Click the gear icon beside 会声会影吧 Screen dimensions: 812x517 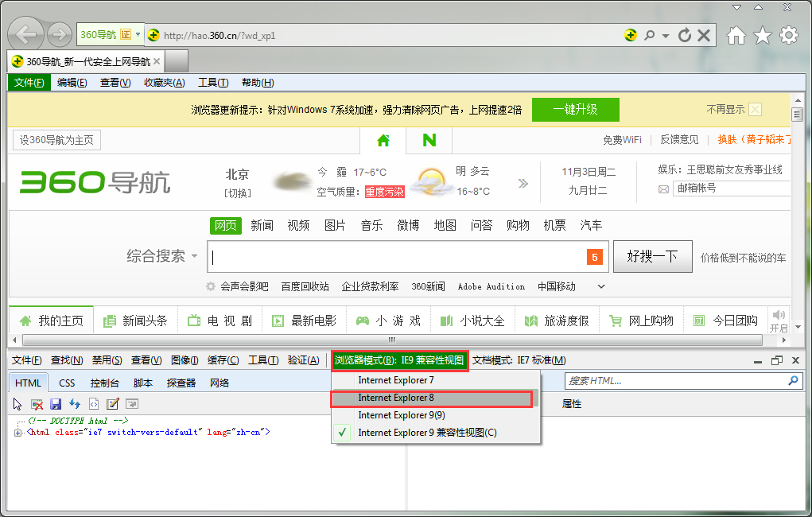211,286
